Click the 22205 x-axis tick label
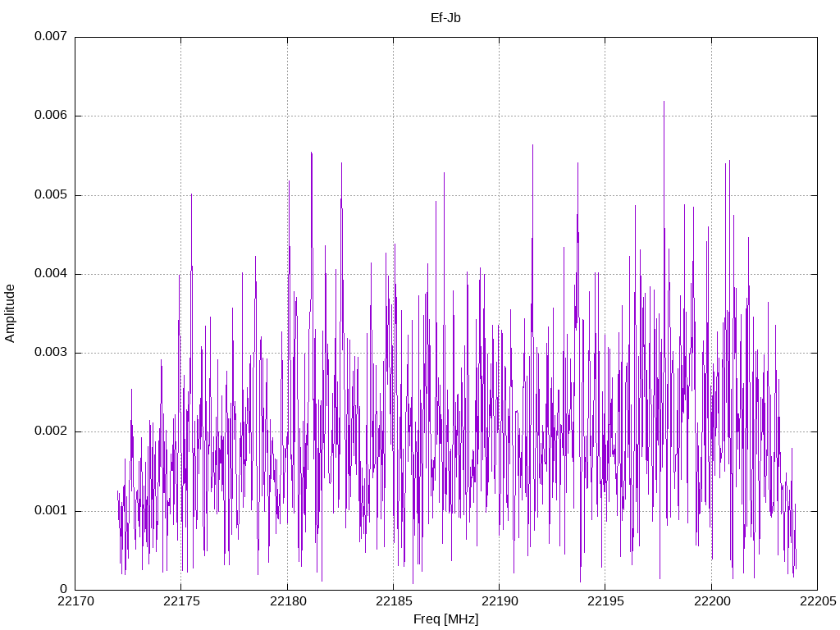This screenshot has height=630, width=840. (818, 601)
